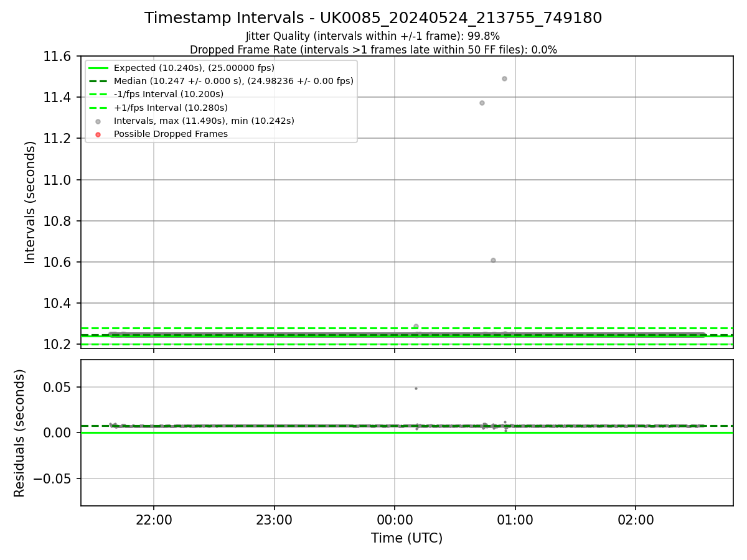Click the 'Intervals (seconds)' y-axis label
This screenshot has height=560, width=747.
pos(31,202)
